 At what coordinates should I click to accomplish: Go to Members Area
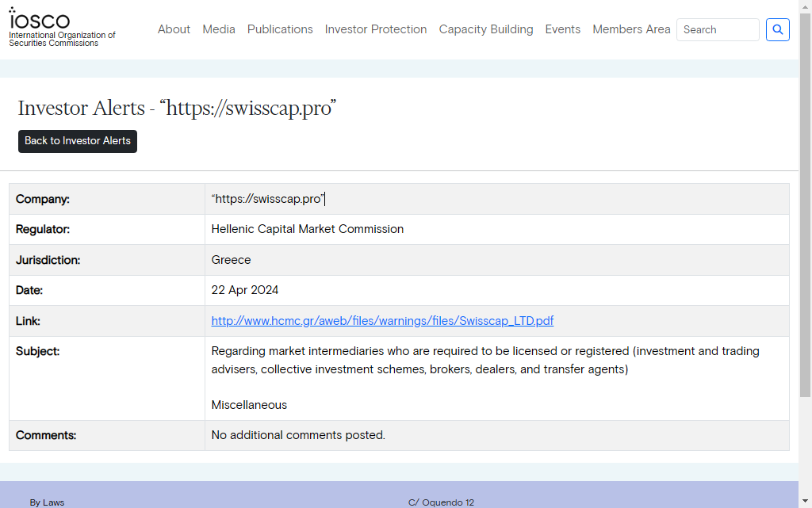(x=631, y=29)
